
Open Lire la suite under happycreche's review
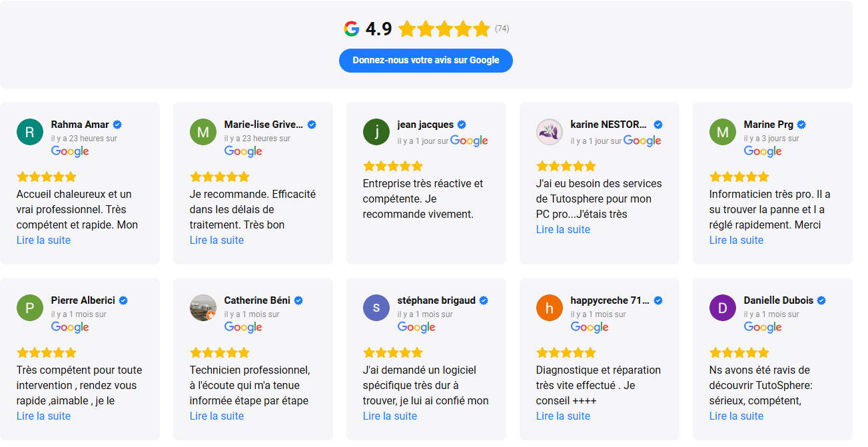(x=563, y=416)
